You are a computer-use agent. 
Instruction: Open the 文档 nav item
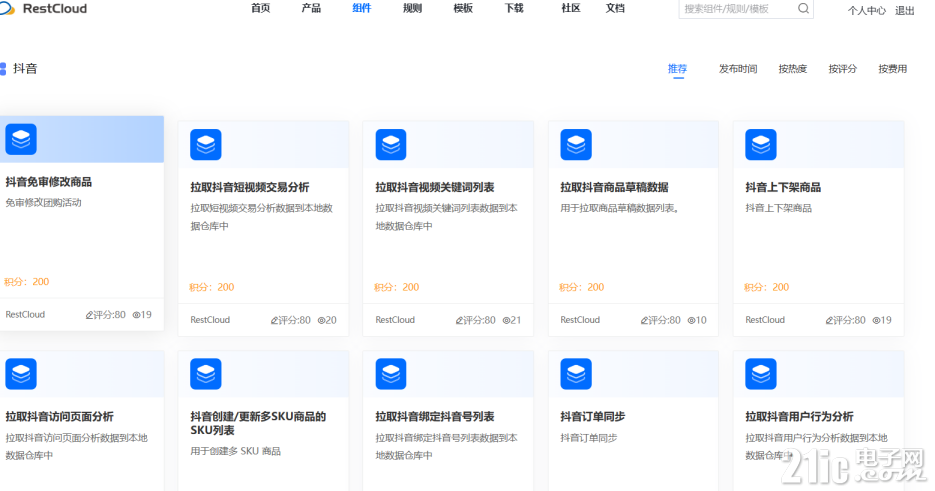click(615, 8)
